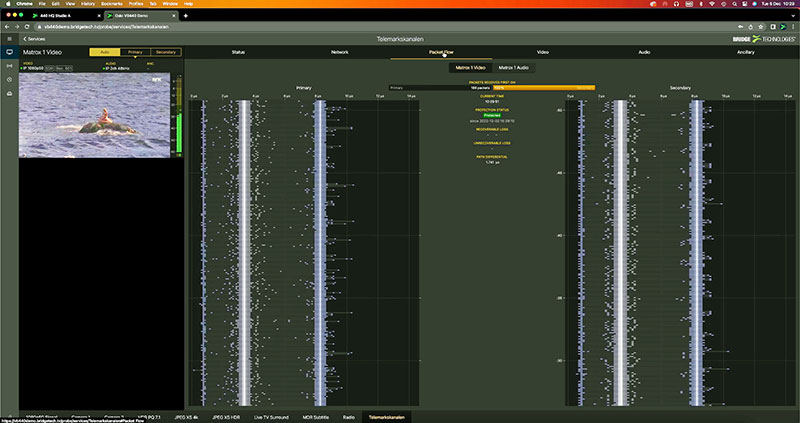Click the share icon in the address bar

(x=751, y=27)
